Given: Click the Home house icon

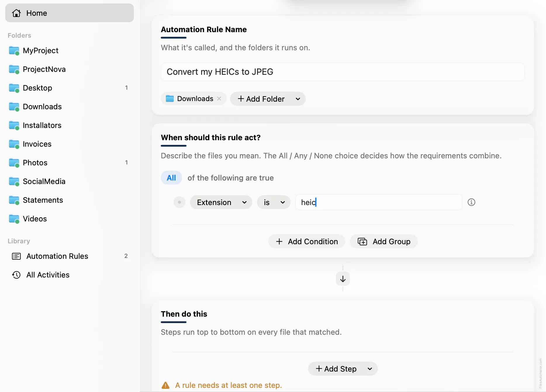Looking at the screenshot, I should [x=16, y=13].
